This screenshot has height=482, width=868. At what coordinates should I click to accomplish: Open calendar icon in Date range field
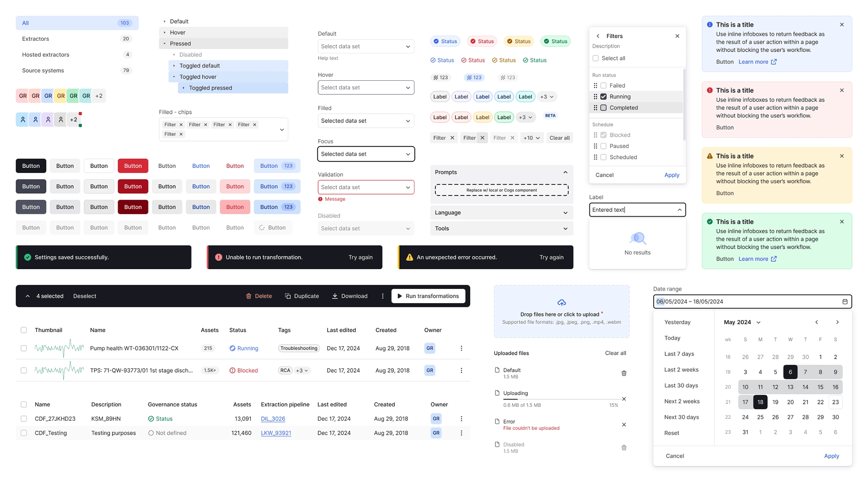[x=845, y=302]
